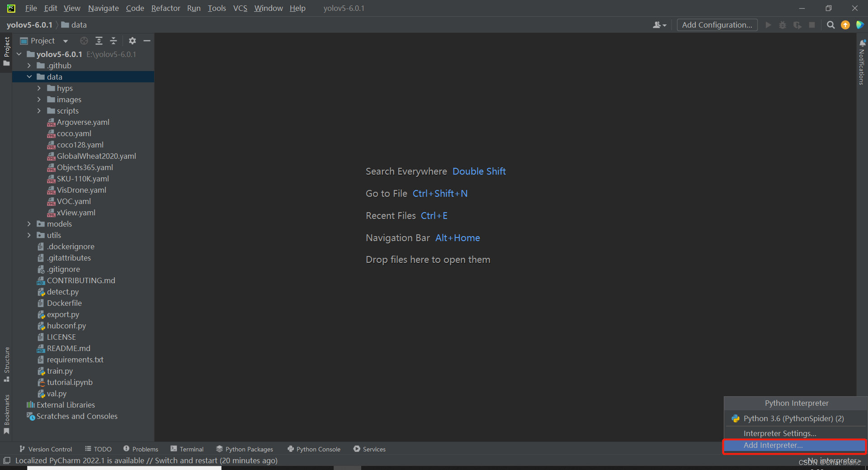Open the Notifications side panel
The width and height of the screenshot is (868, 470).
[862, 62]
